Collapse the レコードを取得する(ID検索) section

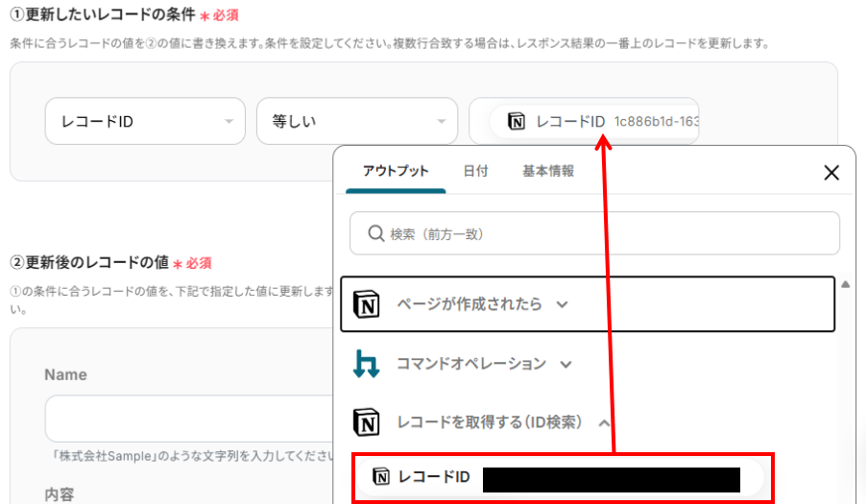click(604, 423)
